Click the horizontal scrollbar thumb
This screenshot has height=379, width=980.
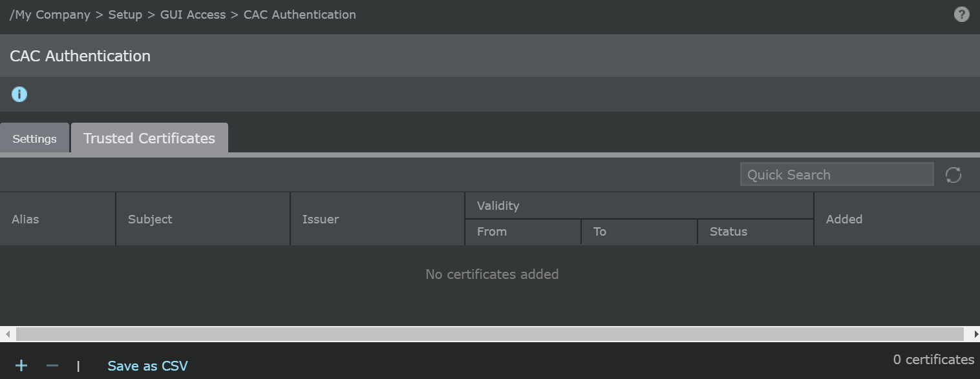(x=491, y=334)
